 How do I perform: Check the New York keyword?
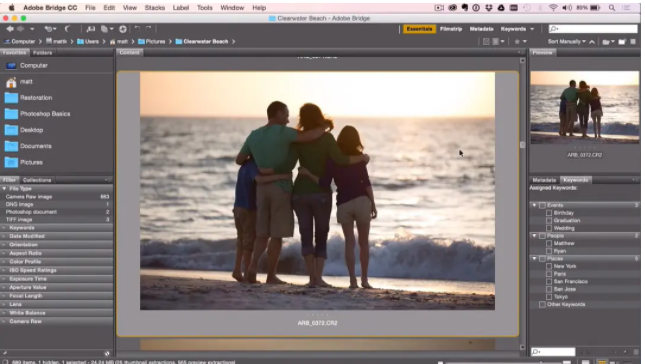(549, 267)
